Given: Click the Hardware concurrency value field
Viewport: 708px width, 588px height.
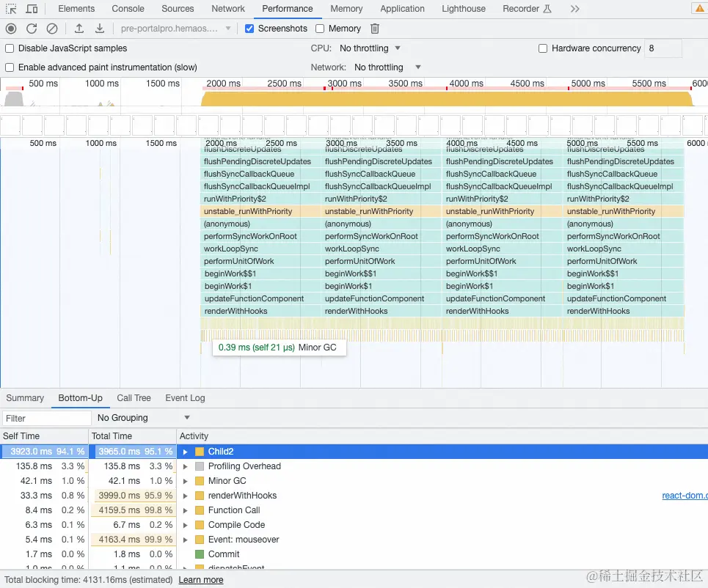Looking at the screenshot, I should (x=663, y=48).
